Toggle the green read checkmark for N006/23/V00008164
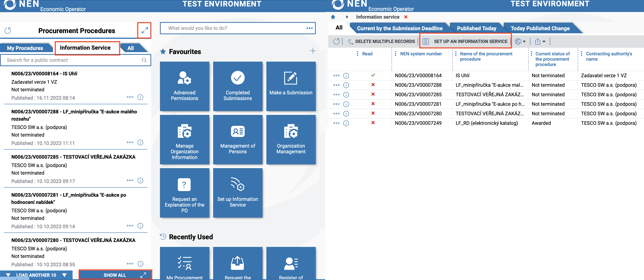Image resolution: width=644 pixels, height=280 pixels. tap(373, 75)
